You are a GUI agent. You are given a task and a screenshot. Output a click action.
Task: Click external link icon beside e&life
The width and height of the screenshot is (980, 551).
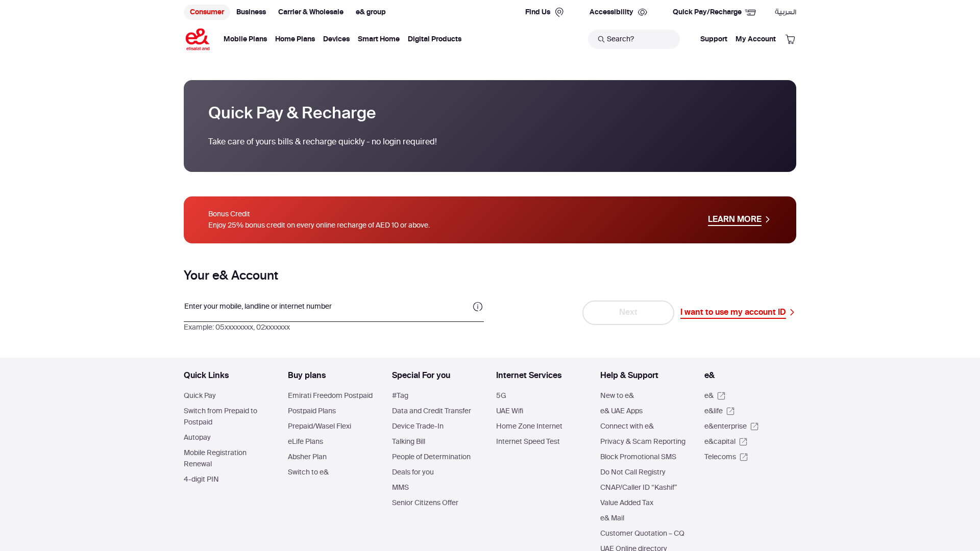pos(730,411)
